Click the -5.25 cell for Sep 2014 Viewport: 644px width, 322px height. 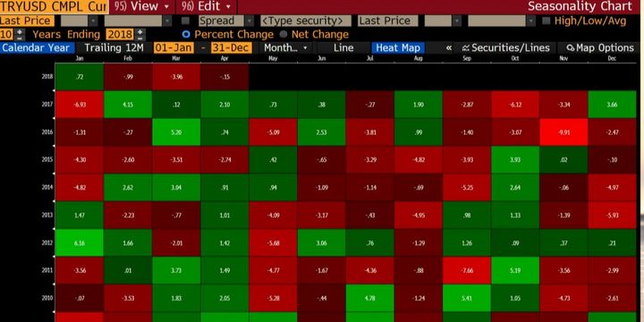[467, 187]
